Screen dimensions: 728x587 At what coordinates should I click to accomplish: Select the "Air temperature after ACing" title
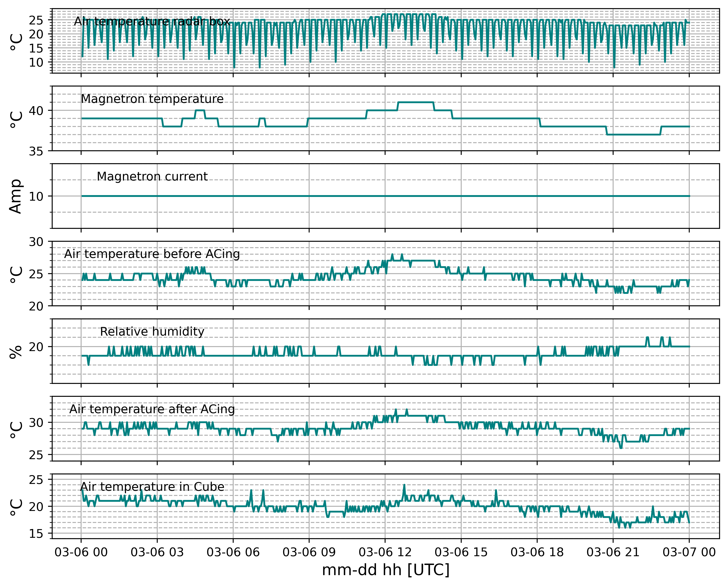coord(152,409)
